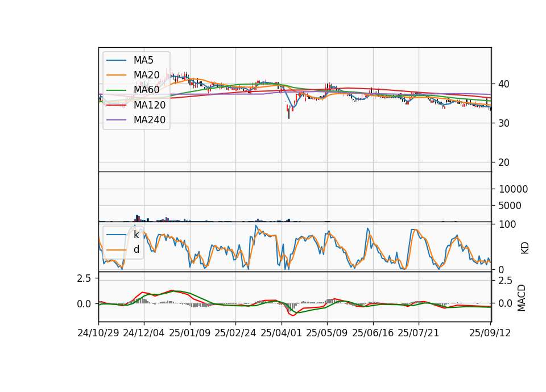Click the MA60 legend label
The width and height of the screenshot is (546, 392).
pyautogui.click(x=146, y=90)
